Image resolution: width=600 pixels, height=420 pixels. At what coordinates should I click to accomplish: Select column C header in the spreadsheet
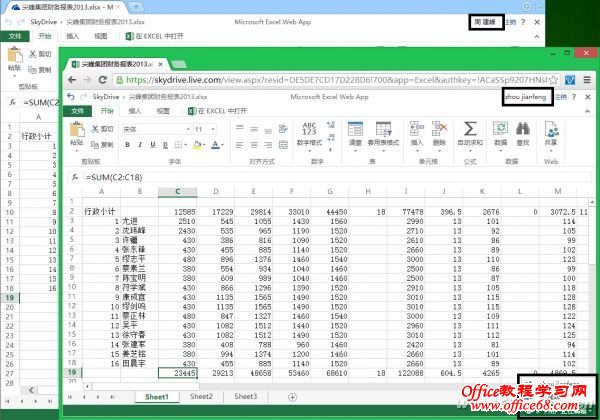[177, 192]
